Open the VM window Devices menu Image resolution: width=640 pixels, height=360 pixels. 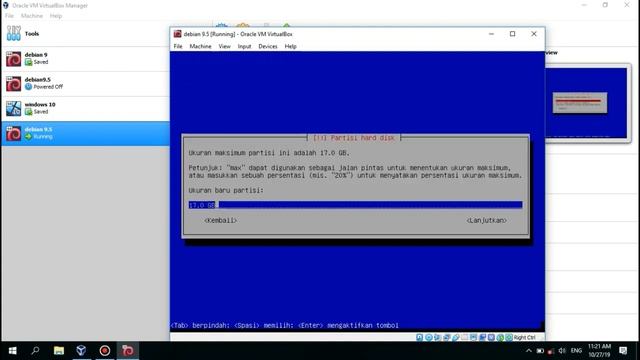[268, 47]
